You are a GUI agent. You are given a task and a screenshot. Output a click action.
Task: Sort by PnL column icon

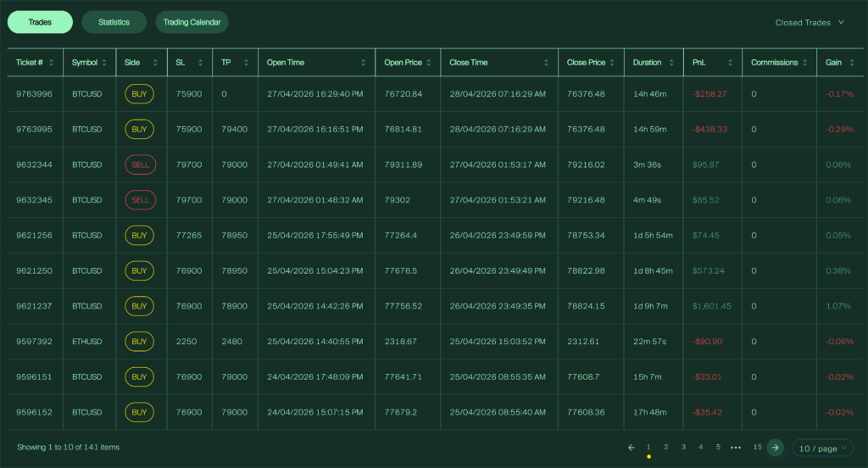point(730,63)
